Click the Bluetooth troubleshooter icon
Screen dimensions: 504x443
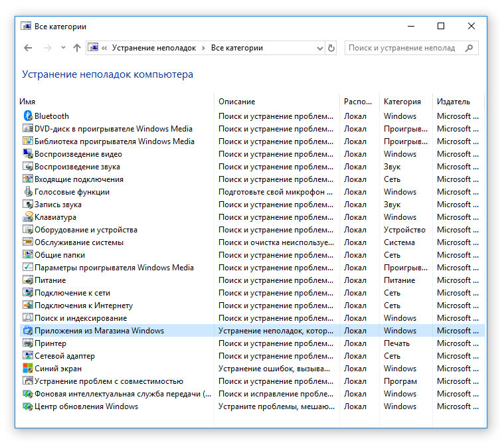(28, 116)
